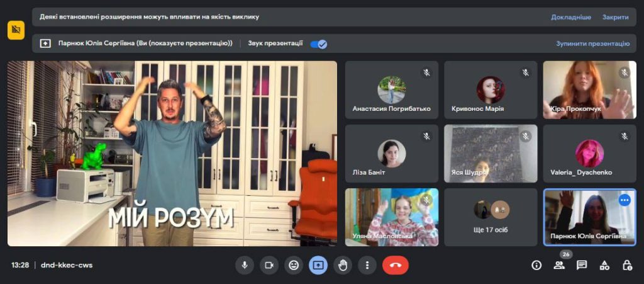Mute the microphone in the call toolbar
Screen dimensions: 644x284
point(245,265)
